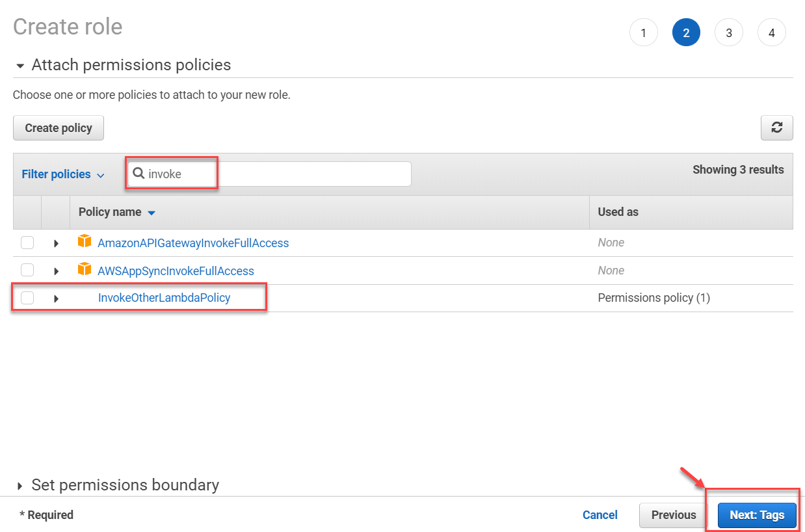Screen dimensions: 805x532
Task: Click the AWS managed icon beside AmazonAPIGatewayInvokeFullAccess
Action: point(85,242)
